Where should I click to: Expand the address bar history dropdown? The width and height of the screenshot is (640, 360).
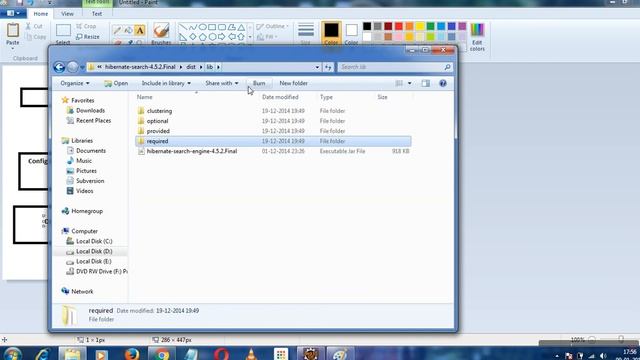tap(317, 67)
